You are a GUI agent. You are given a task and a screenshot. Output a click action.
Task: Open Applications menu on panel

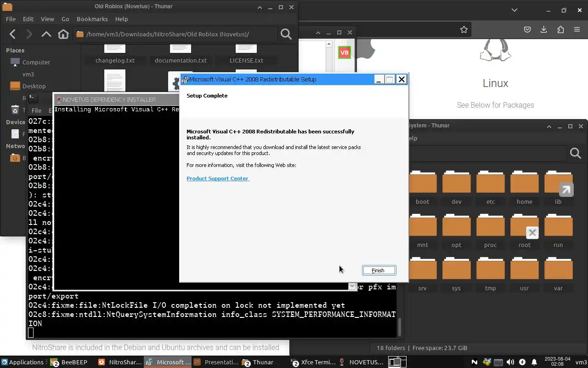(x=22, y=362)
